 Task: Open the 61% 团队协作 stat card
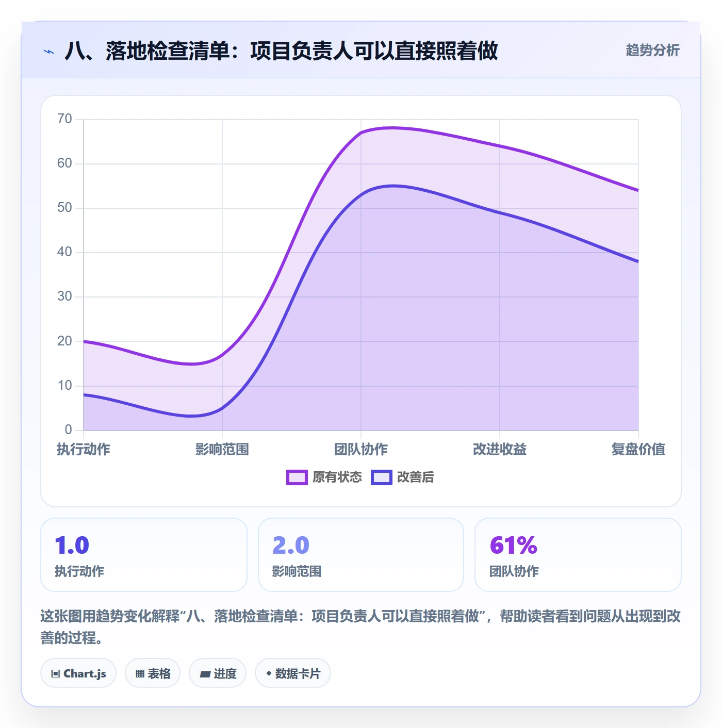tap(578, 555)
